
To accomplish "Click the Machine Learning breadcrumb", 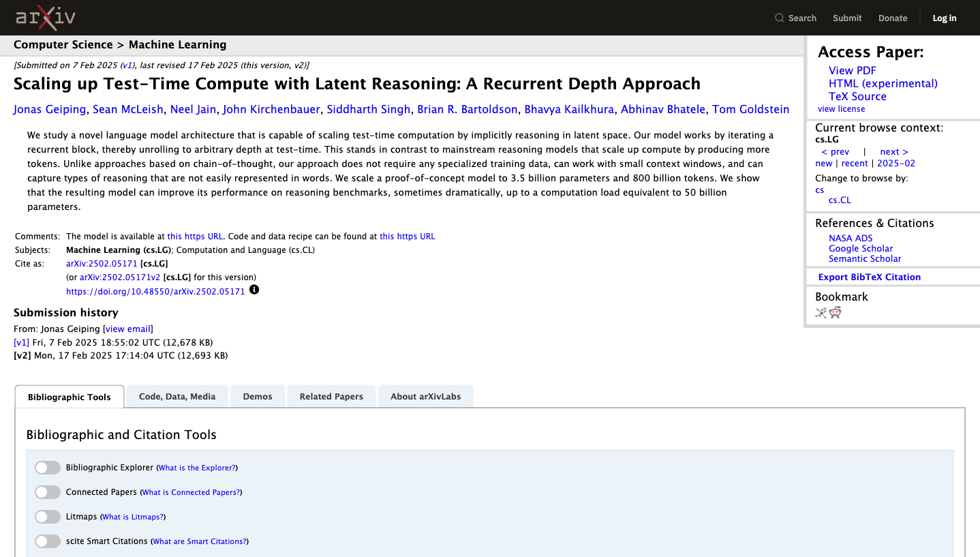I will point(177,45).
